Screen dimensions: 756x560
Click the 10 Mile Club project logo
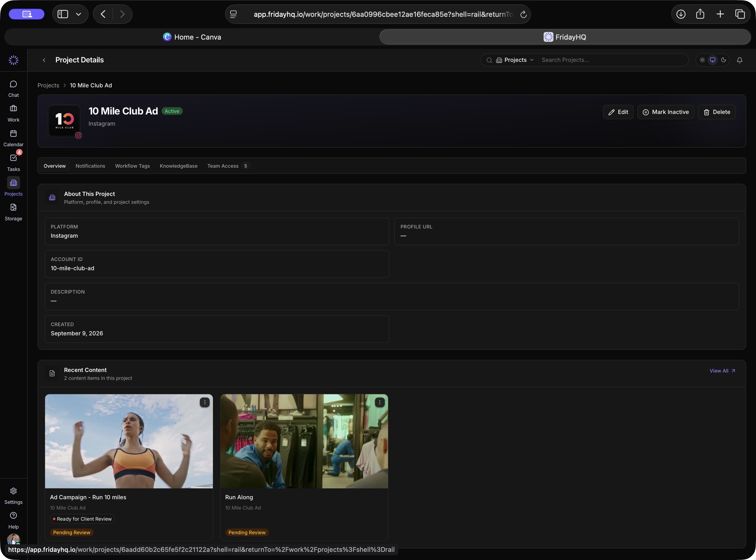64,121
